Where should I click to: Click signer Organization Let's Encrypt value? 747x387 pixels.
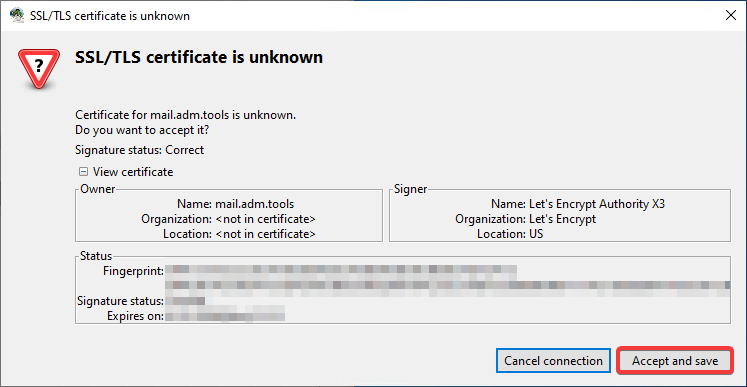[563, 219]
